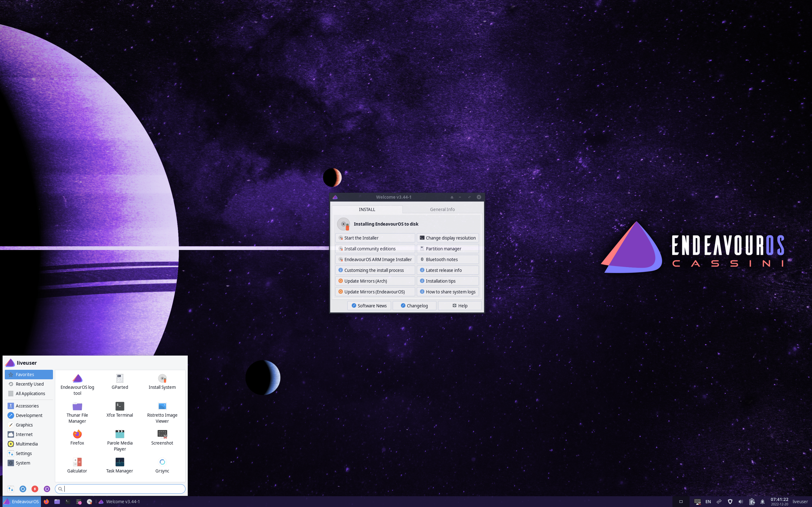Open the notification bell in the tray
Screen dimensions: 812x507
tap(762, 501)
